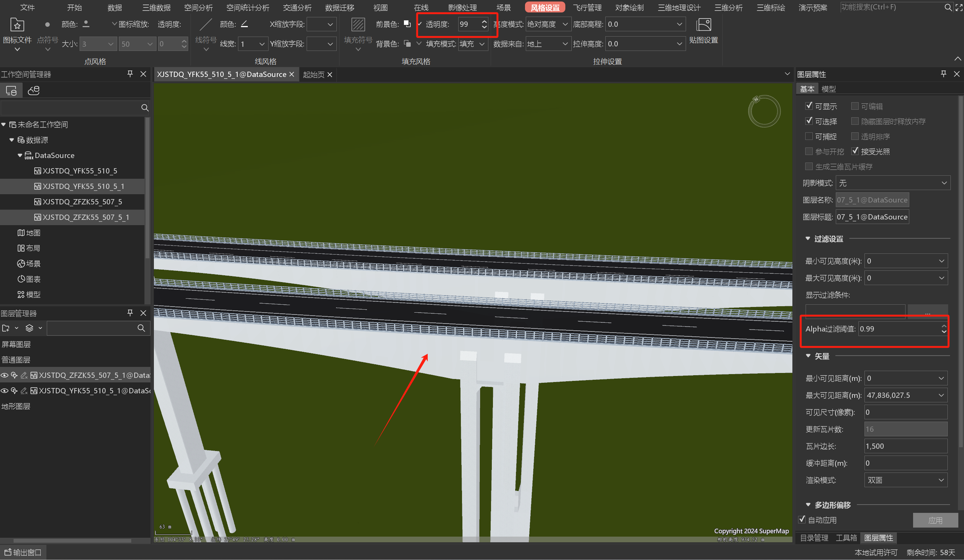The width and height of the screenshot is (964, 560).
Task: Toggle the 自动应用 checkbox
Action: click(802, 519)
